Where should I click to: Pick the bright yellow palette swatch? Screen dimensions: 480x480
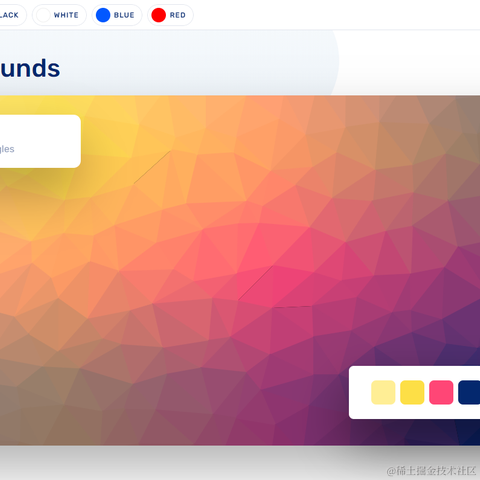coord(412,392)
